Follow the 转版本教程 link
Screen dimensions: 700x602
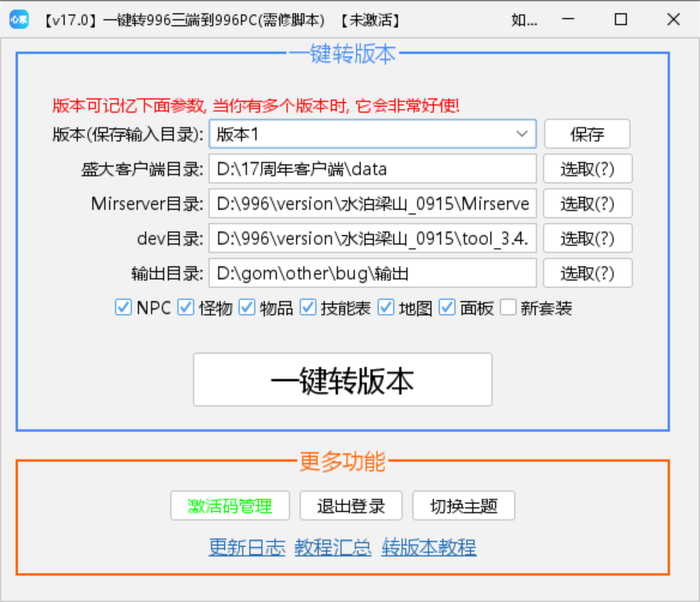pyautogui.click(x=429, y=548)
